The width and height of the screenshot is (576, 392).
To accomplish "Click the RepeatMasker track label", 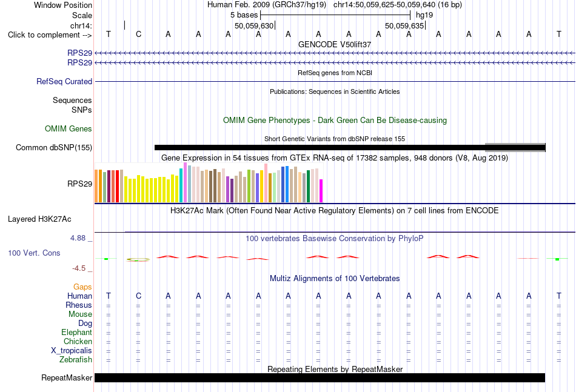I will tap(67, 377).
